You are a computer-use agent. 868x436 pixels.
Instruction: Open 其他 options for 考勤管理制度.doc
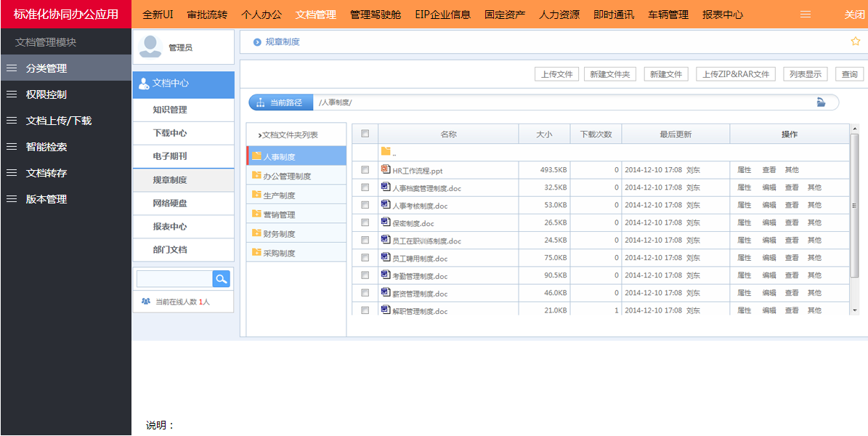point(814,275)
